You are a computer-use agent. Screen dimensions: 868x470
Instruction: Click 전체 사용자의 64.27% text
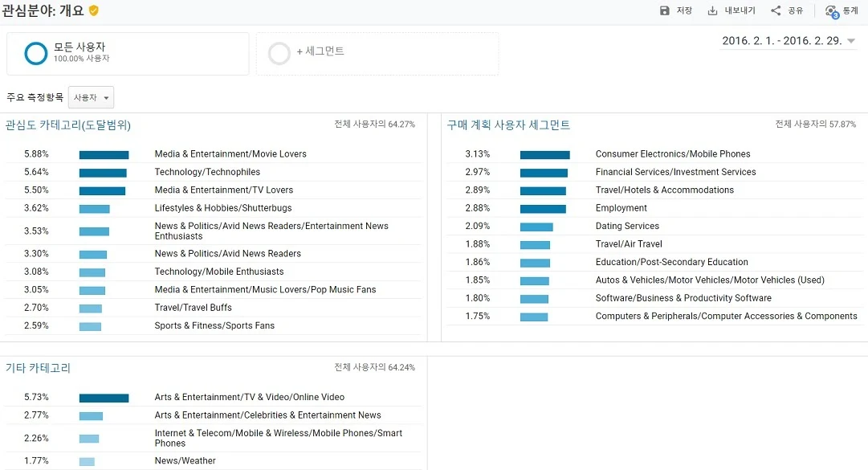(375, 124)
